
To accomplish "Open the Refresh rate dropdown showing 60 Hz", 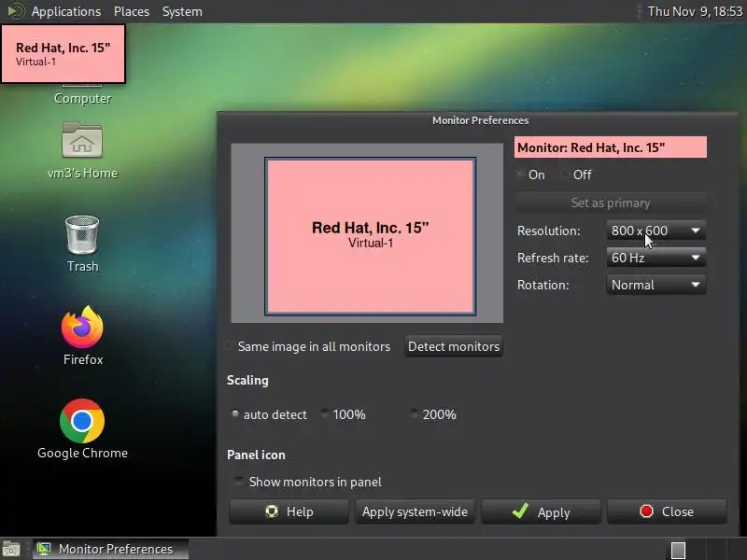I will 656,259.
